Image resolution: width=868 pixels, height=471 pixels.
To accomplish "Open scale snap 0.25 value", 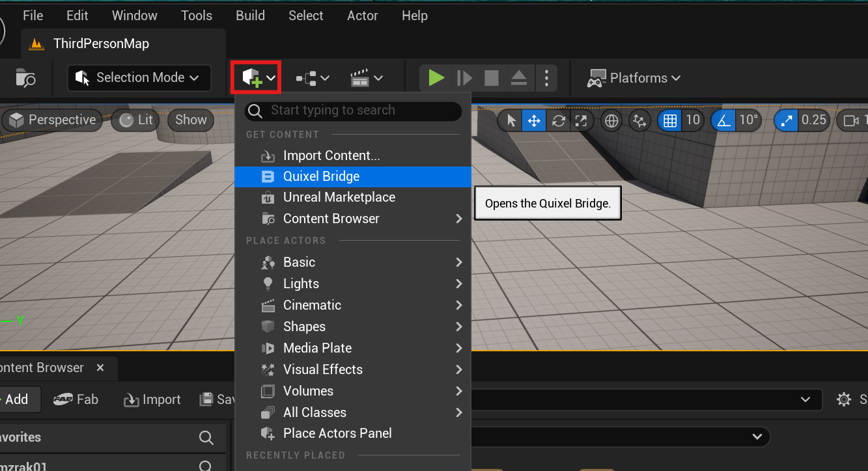I will point(814,120).
